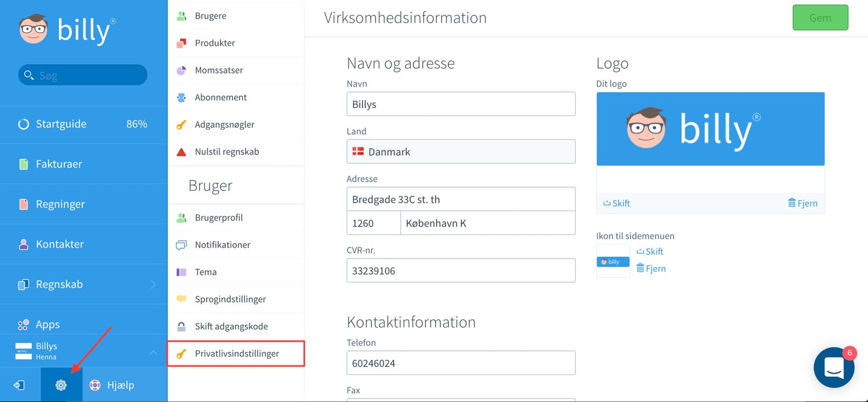Click the small sidebar icon thumbnail

point(613,261)
